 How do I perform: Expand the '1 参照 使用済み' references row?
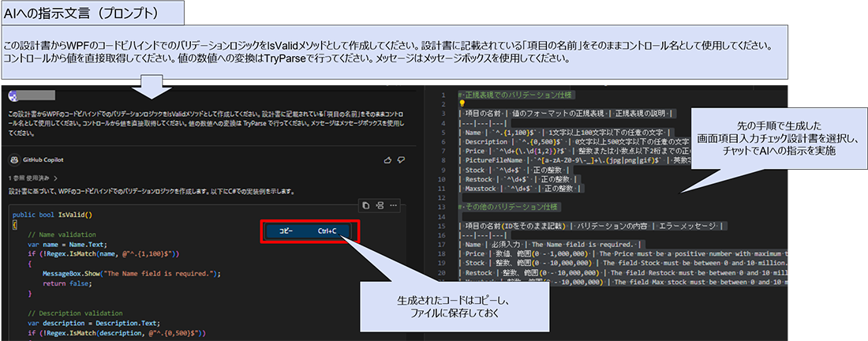32,178
